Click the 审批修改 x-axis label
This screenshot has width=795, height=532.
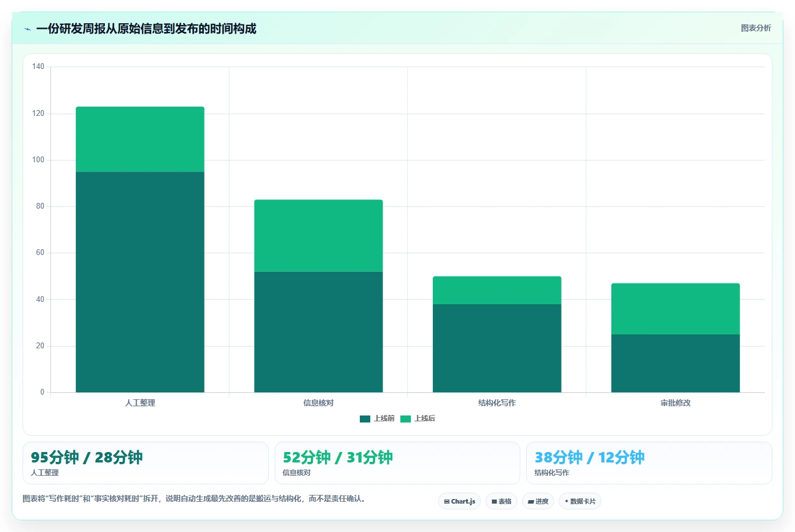(x=676, y=403)
